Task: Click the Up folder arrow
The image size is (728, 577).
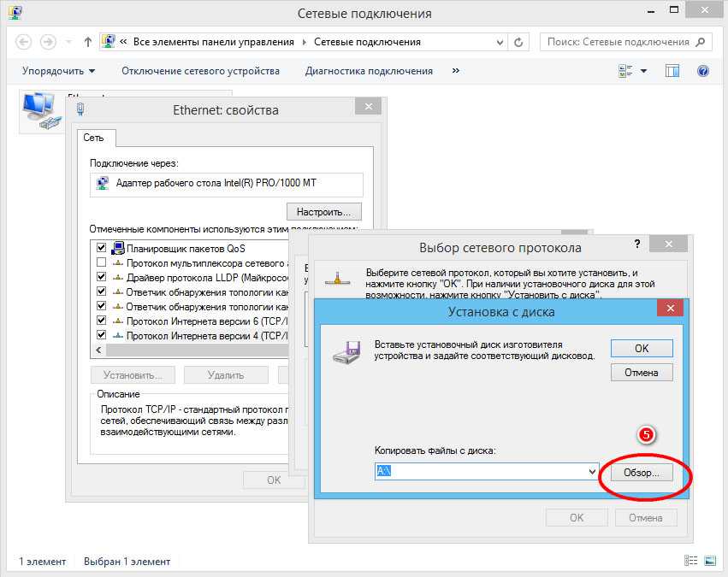Action: pyautogui.click(x=88, y=42)
